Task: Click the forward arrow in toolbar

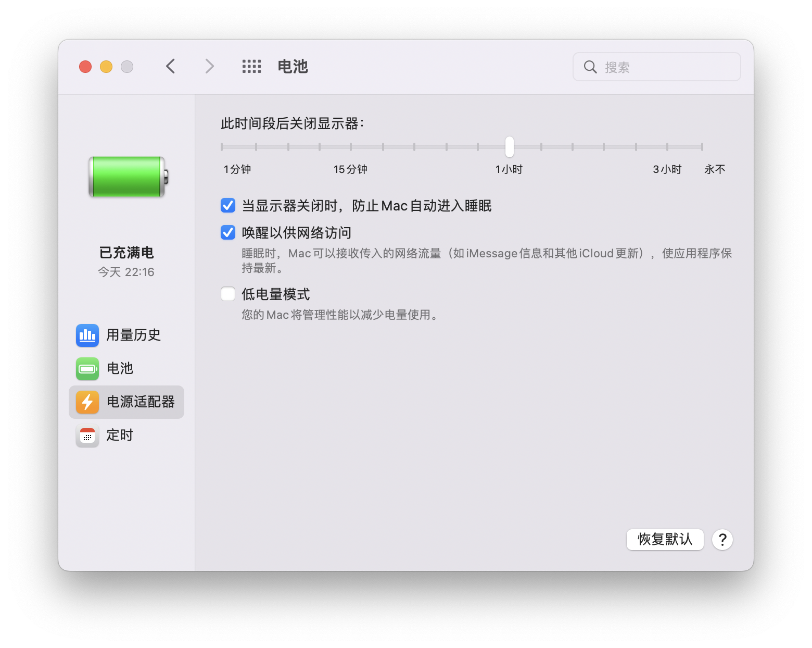Action: [x=209, y=67]
